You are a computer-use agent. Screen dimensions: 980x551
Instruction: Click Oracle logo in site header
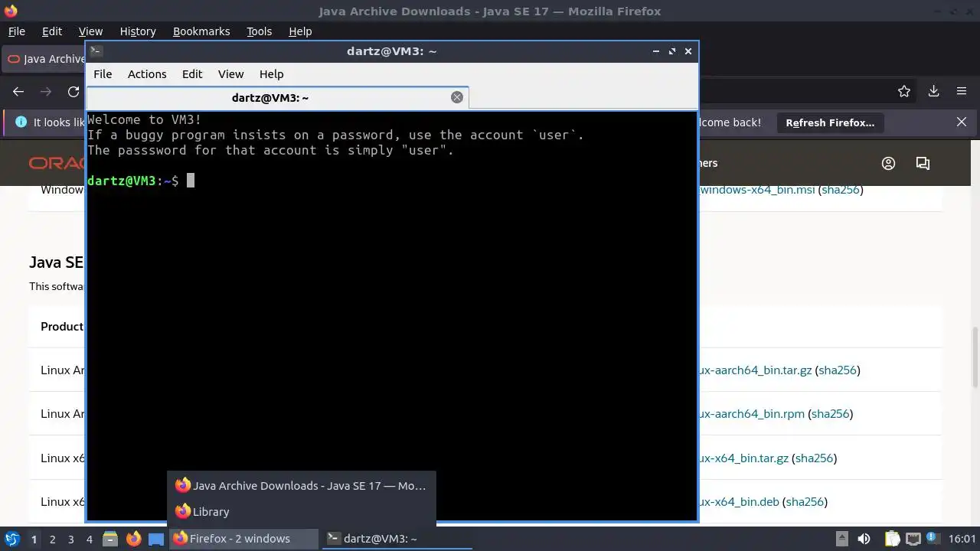58,163
